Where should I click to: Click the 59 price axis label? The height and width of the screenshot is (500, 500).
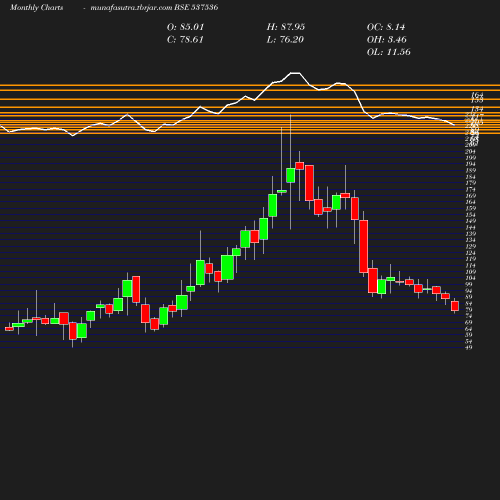tap(469, 335)
